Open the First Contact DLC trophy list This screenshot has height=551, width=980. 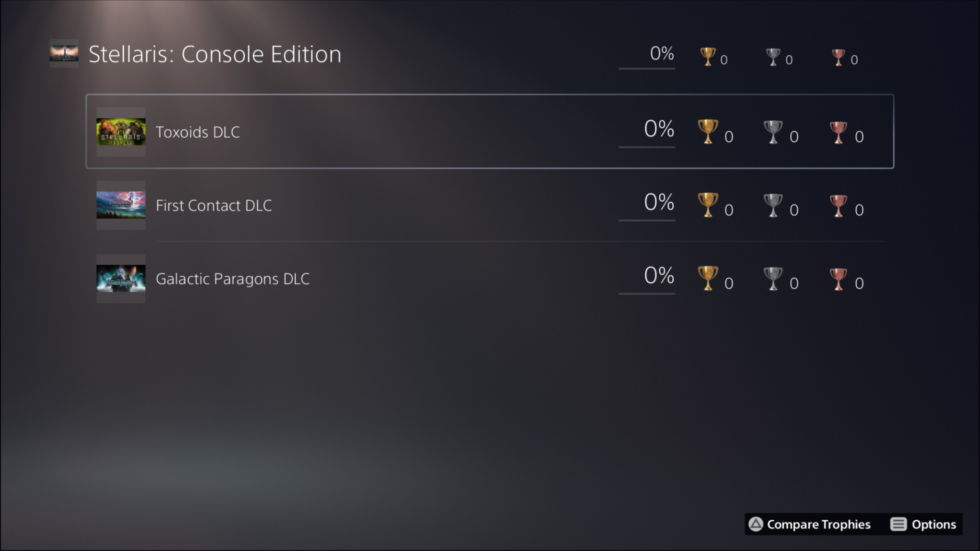coord(490,205)
